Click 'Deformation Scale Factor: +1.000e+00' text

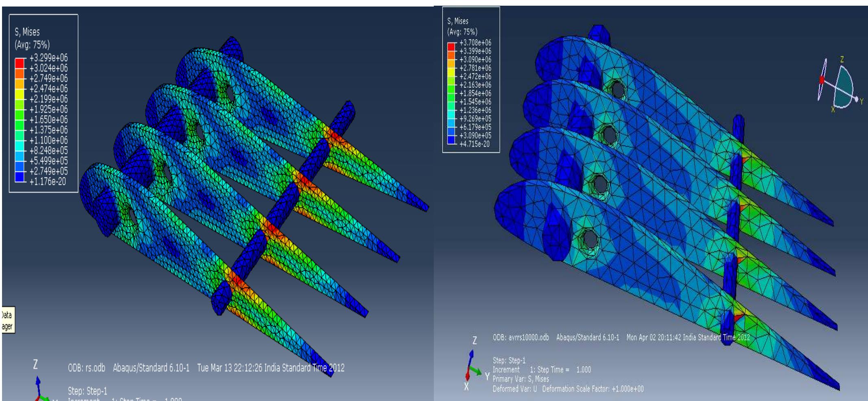tap(593, 389)
